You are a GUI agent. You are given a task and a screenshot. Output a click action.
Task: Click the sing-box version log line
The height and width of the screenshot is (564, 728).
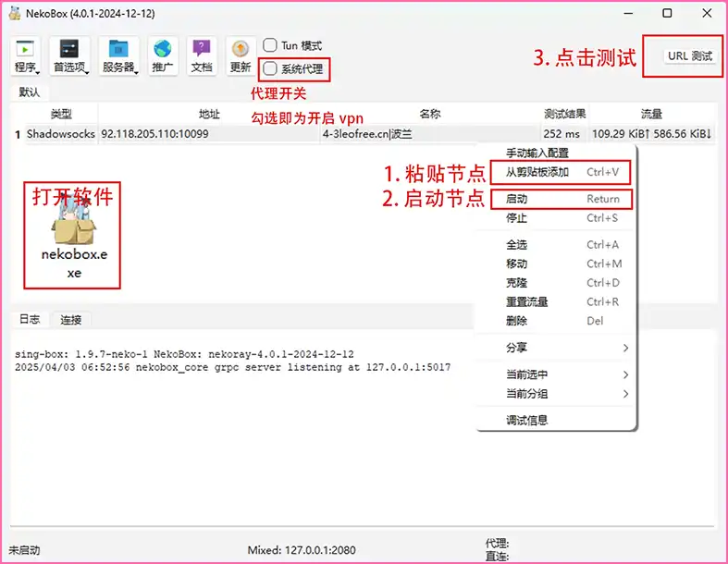(x=184, y=354)
